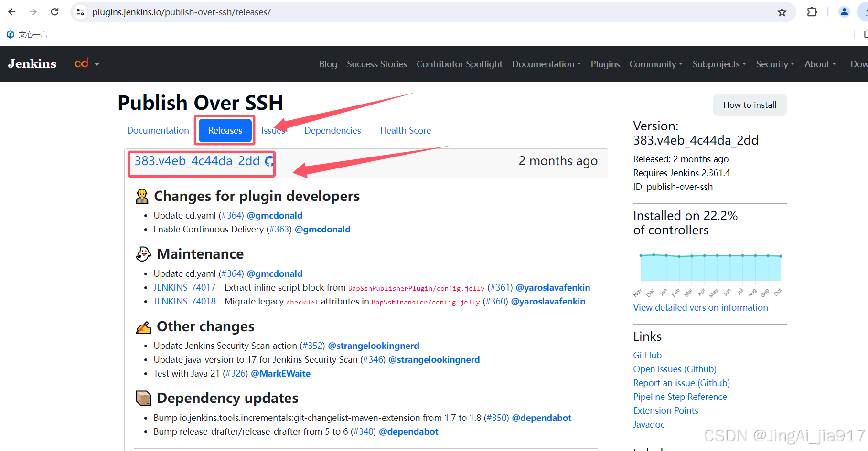The width and height of the screenshot is (868, 451).
Task: Expand the Community dropdown menu
Action: [656, 64]
